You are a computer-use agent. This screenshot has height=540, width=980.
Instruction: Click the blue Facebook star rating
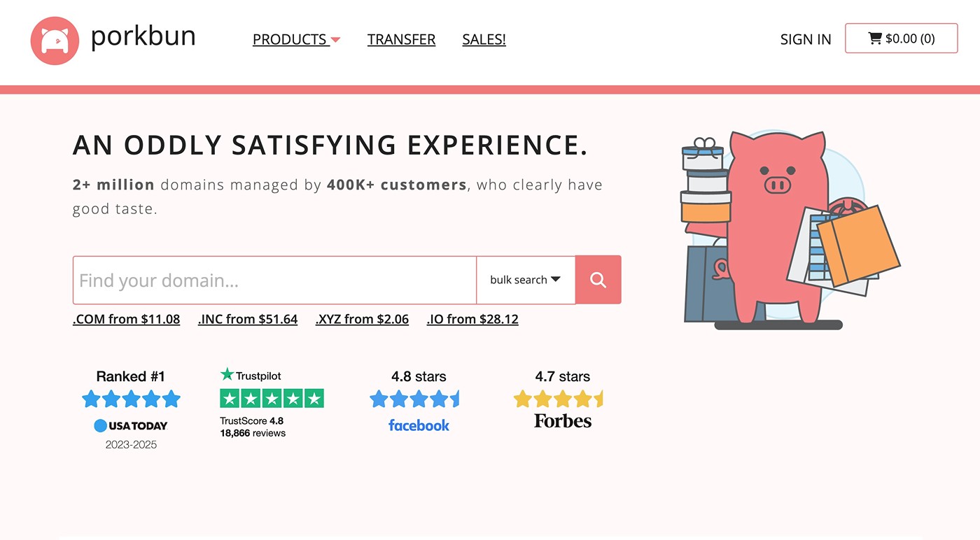point(414,399)
